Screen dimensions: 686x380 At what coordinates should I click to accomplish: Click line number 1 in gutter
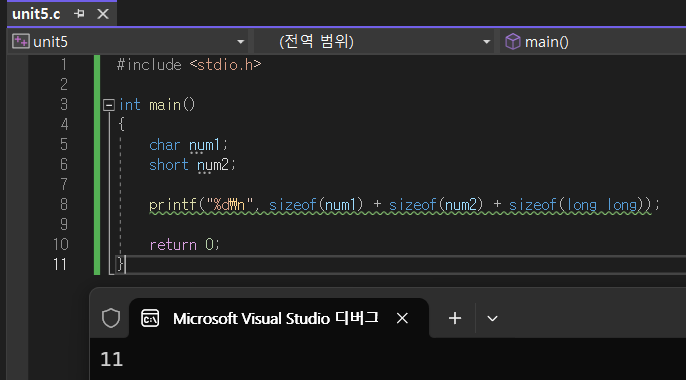click(64, 65)
